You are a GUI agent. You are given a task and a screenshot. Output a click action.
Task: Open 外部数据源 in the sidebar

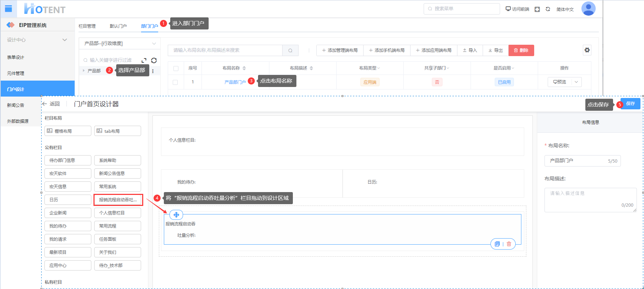click(21, 121)
